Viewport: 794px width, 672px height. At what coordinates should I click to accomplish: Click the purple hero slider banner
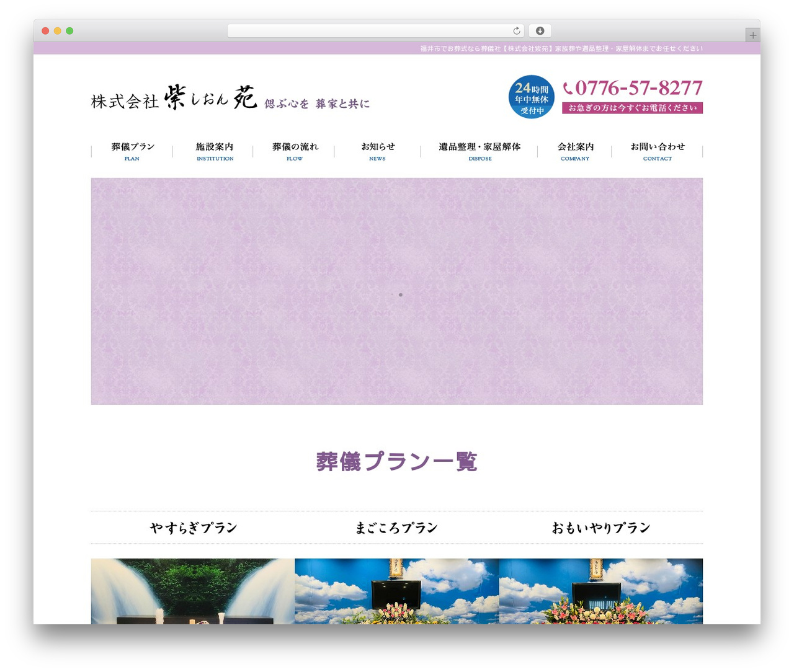[x=397, y=291]
